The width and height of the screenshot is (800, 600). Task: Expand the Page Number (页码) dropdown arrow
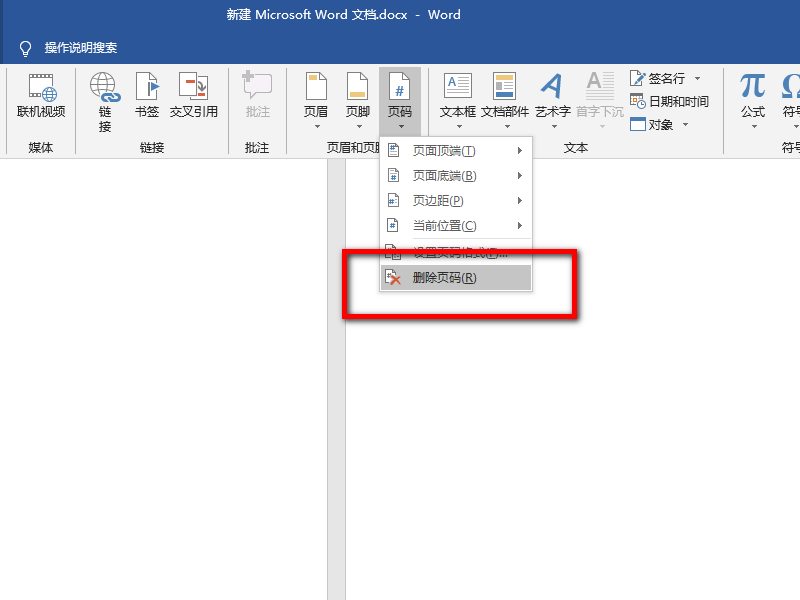click(401, 127)
